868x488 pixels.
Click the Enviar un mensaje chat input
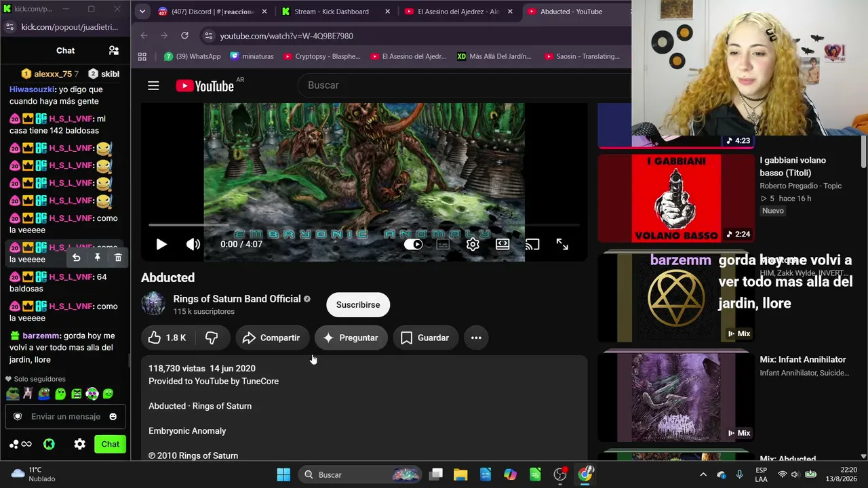pos(66,417)
